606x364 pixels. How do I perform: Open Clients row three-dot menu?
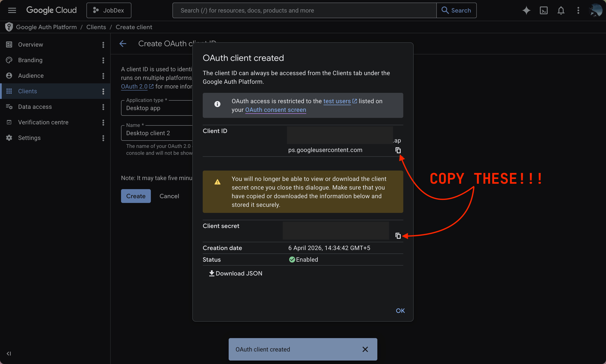point(103,91)
